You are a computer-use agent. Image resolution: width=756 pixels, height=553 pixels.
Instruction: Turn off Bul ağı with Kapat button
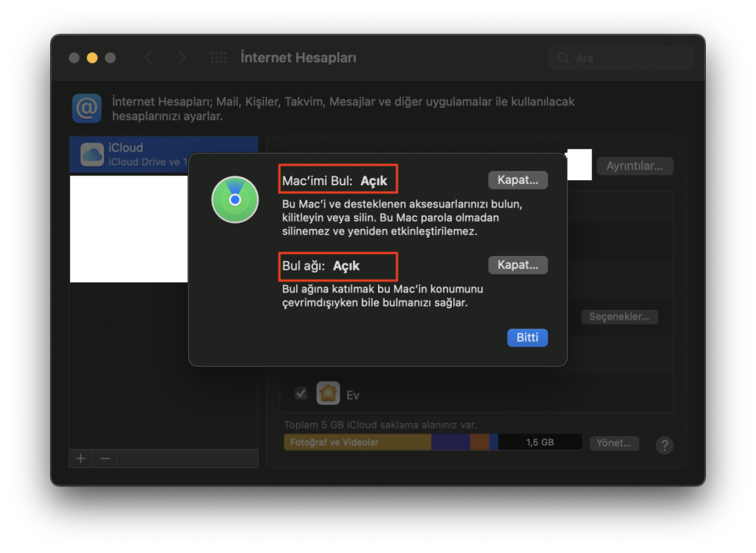tap(518, 265)
